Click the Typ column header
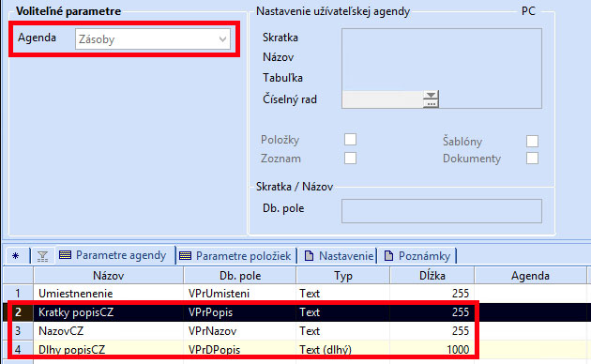 click(x=343, y=276)
